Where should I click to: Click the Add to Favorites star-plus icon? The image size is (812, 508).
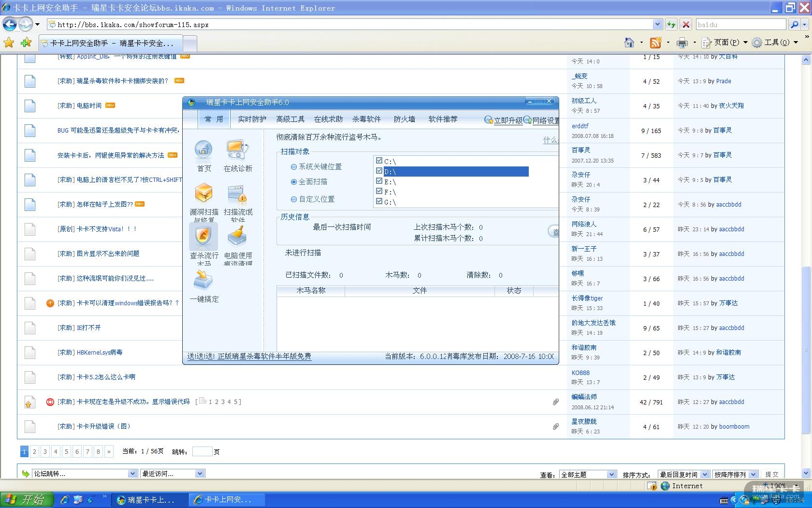(x=26, y=43)
